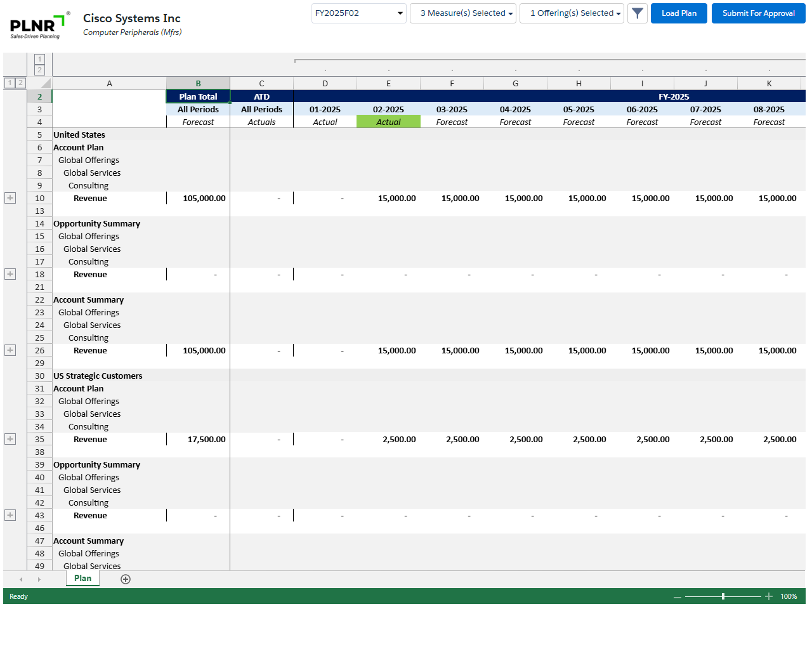Add a new sheet with plus icon
812x649 pixels.
click(x=126, y=579)
